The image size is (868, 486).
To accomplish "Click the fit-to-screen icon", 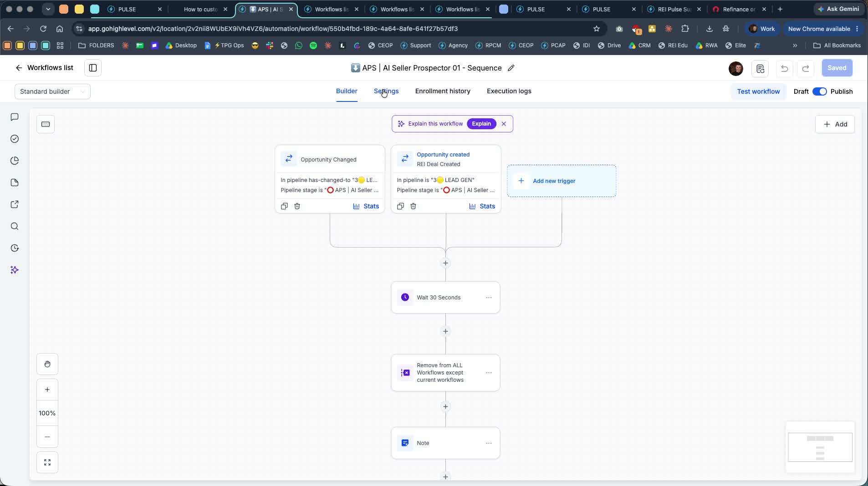I will pyautogui.click(x=47, y=462).
